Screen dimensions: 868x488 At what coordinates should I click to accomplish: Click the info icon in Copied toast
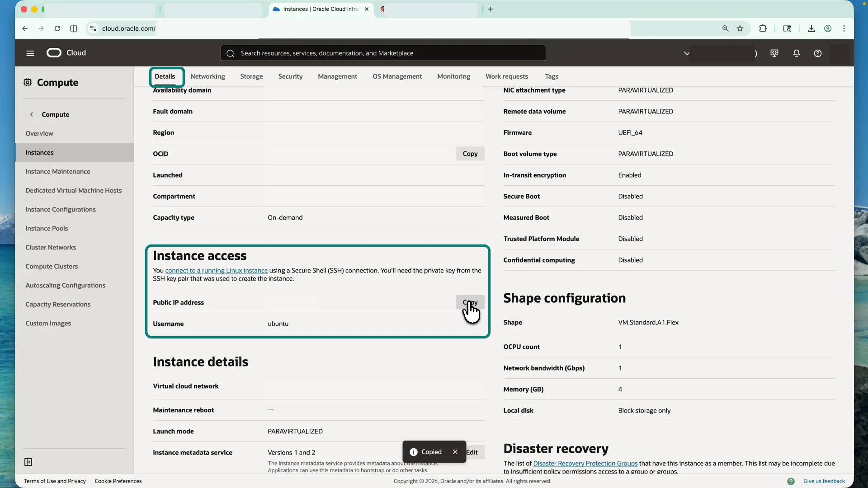tap(413, 452)
